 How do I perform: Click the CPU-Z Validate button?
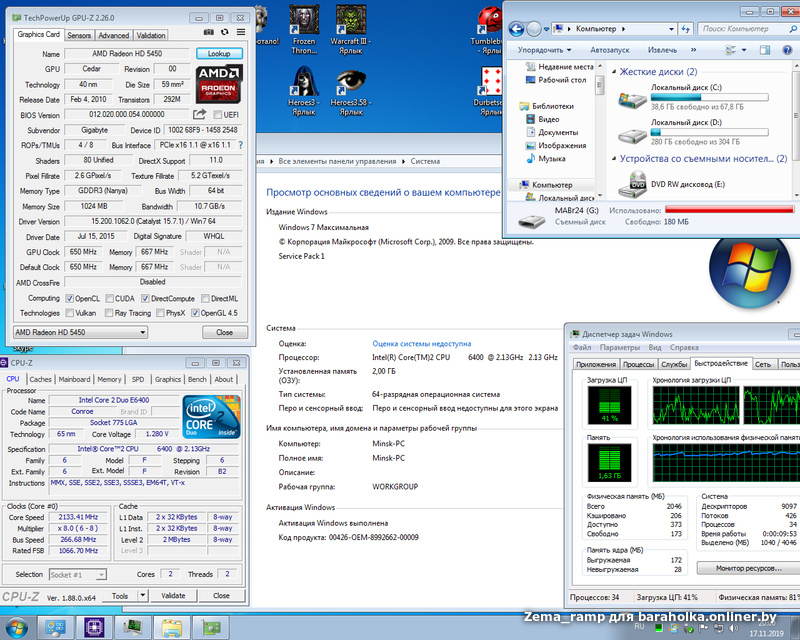pos(173,596)
